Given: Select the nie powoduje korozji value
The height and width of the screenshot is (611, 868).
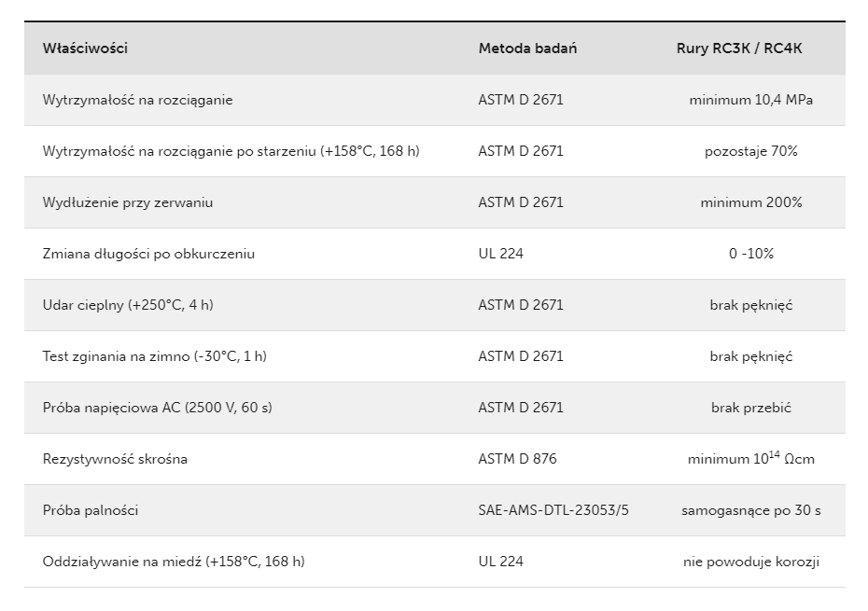Looking at the screenshot, I should tap(751, 562).
